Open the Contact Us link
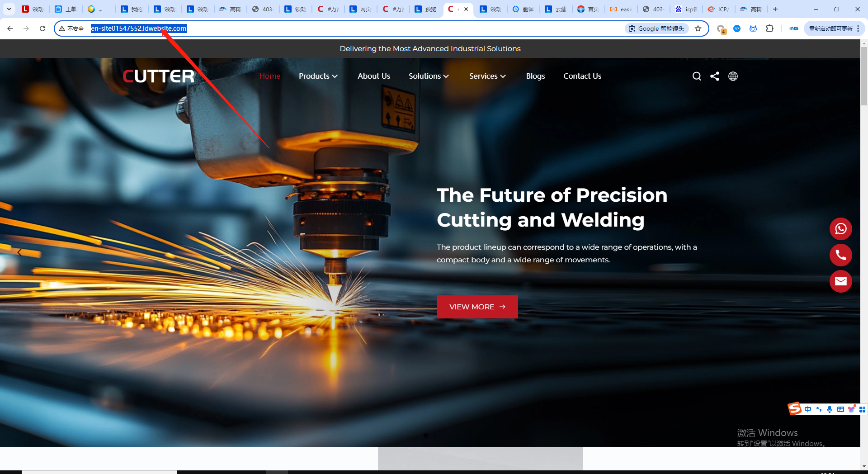Viewport: 868px width, 474px height. [x=582, y=76]
